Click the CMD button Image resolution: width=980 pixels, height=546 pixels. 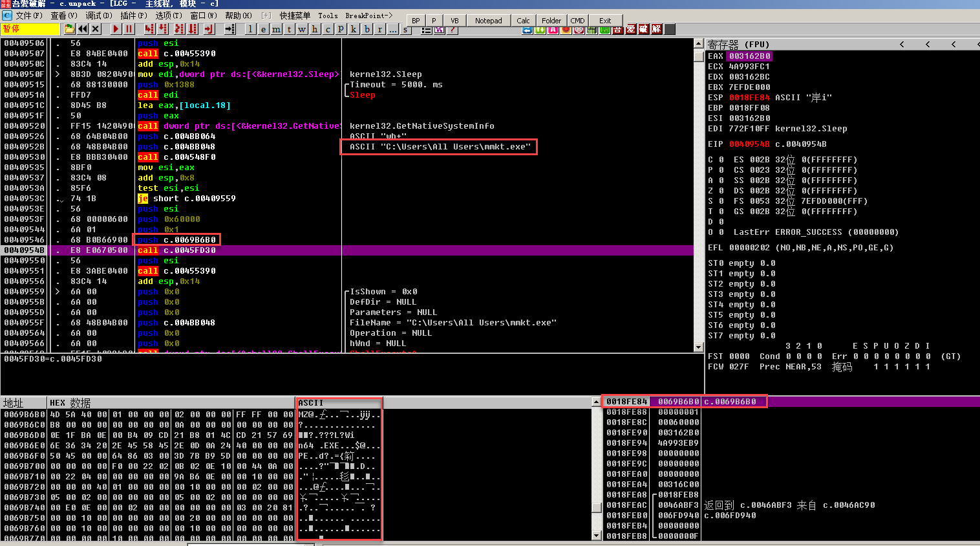(x=577, y=21)
